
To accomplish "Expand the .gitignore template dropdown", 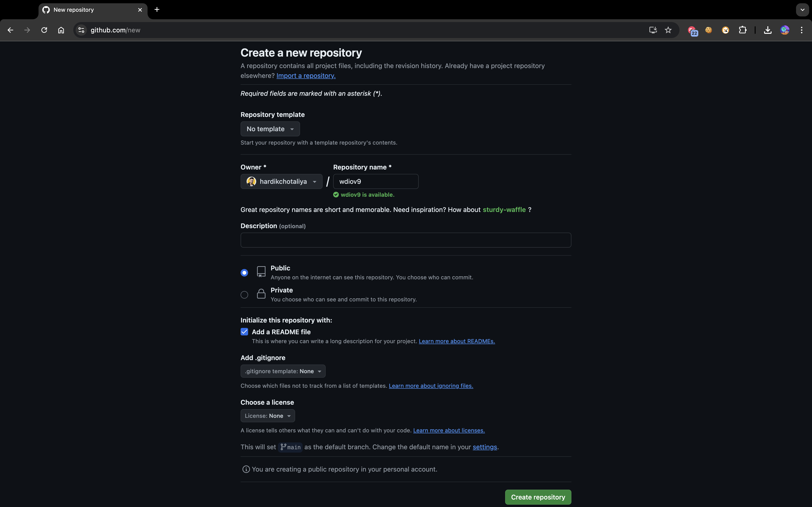I will pyautogui.click(x=283, y=371).
